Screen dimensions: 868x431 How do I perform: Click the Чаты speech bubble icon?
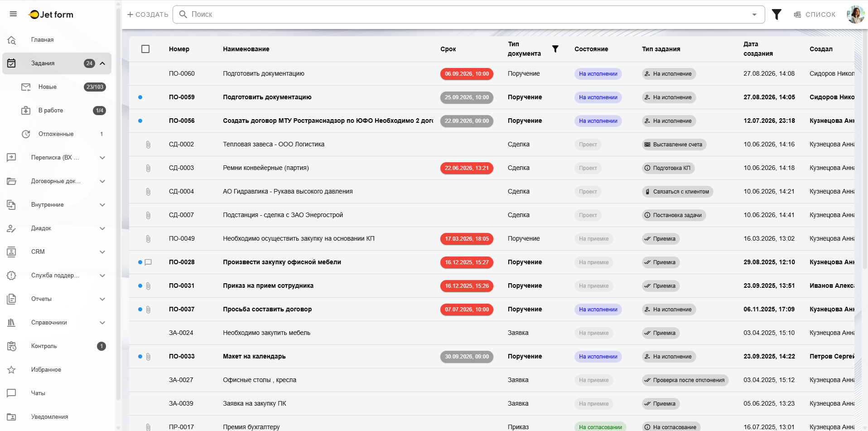point(12,393)
